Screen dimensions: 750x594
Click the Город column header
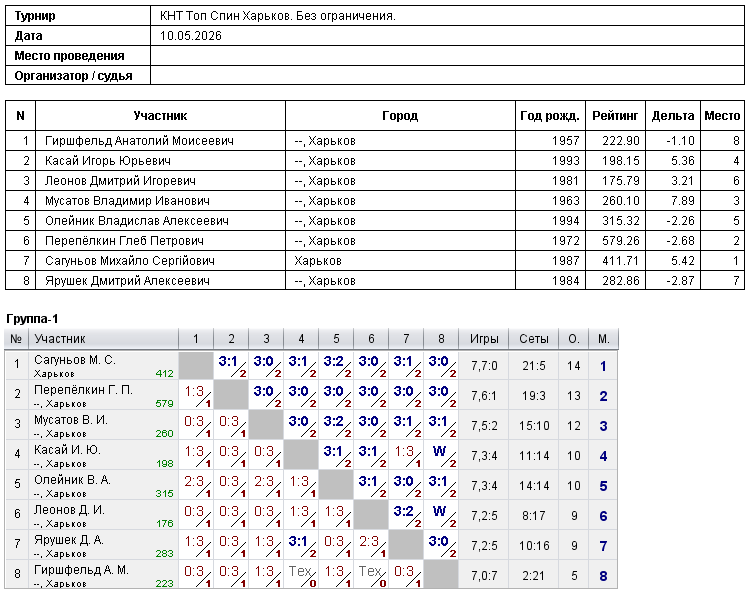pyautogui.click(x=400, y=116)
